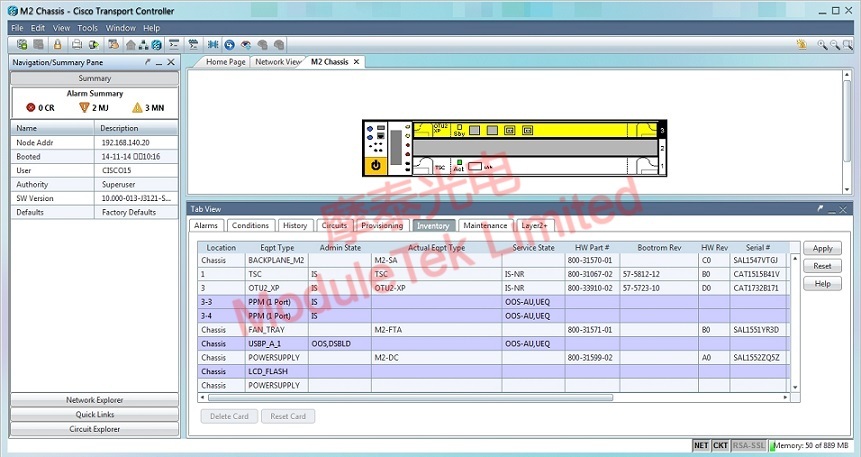Open the Help menu
Screen dimensions: 861x457
point(152,27)
